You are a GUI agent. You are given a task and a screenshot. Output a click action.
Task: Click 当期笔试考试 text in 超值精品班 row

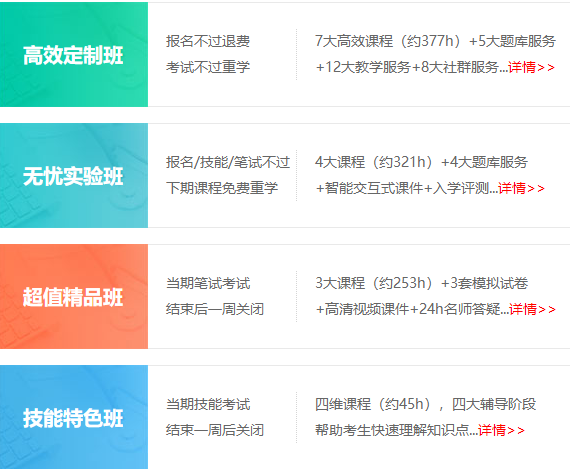208,283
